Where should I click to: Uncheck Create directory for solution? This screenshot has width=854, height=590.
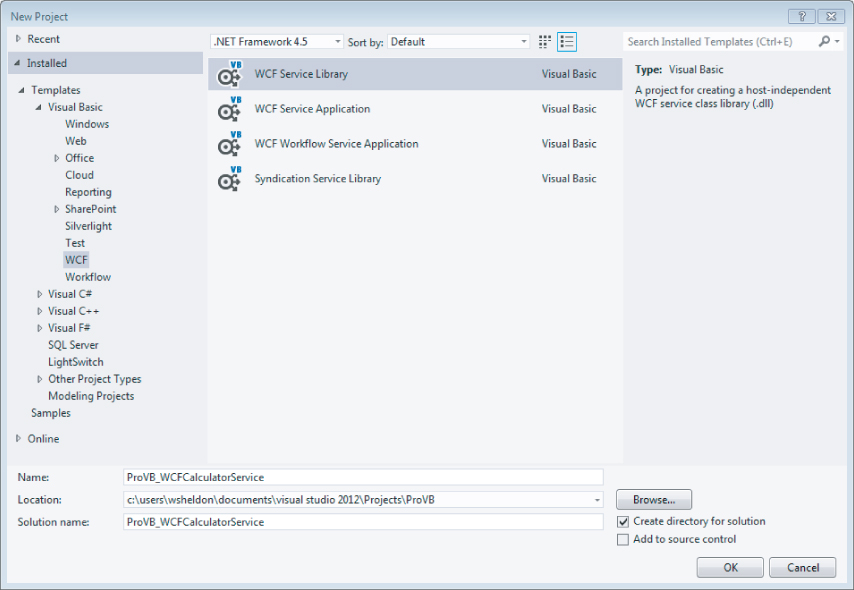pyautogui.click(x=623, y=521)
